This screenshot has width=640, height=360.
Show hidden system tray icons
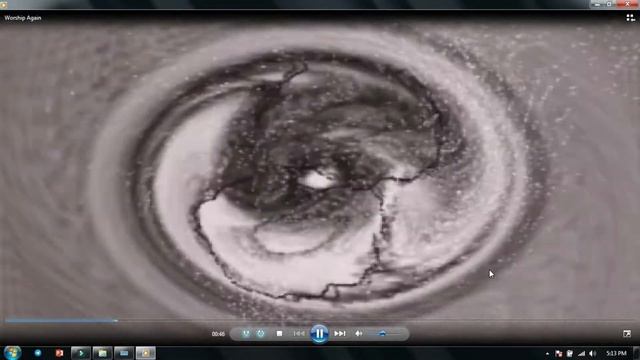tap(547, 353)
